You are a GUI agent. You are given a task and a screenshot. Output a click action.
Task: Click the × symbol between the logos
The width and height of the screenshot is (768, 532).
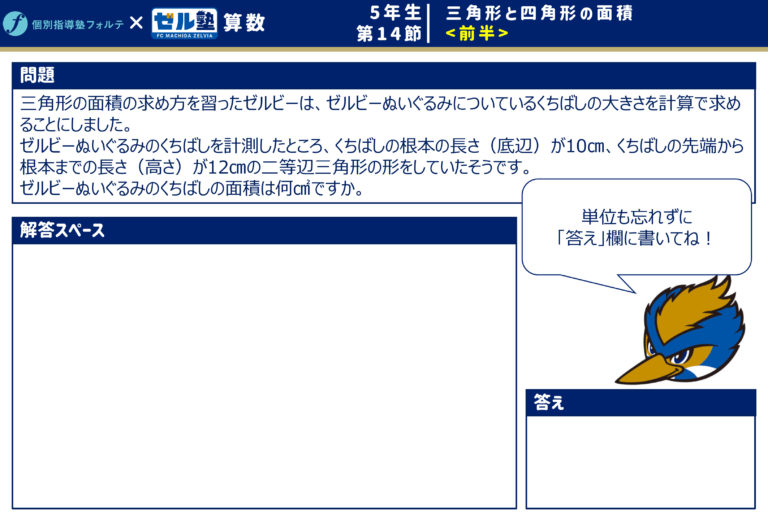[137, 23]
